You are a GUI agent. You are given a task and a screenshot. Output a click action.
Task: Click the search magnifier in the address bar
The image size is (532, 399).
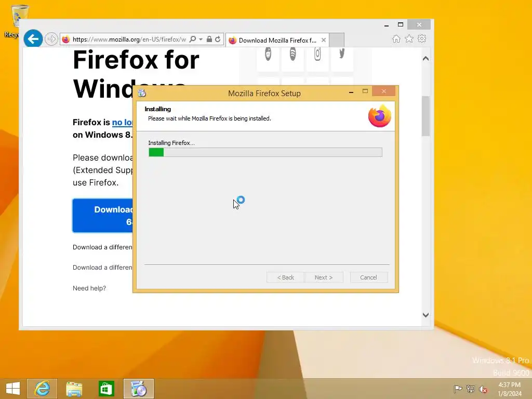pyautogui.click(x=193, y=39)
